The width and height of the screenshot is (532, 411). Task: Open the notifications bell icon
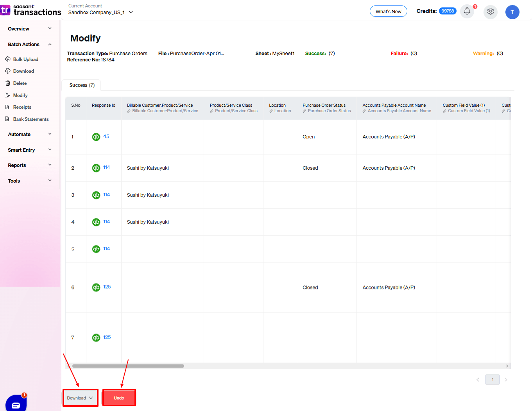coord(467,11)
